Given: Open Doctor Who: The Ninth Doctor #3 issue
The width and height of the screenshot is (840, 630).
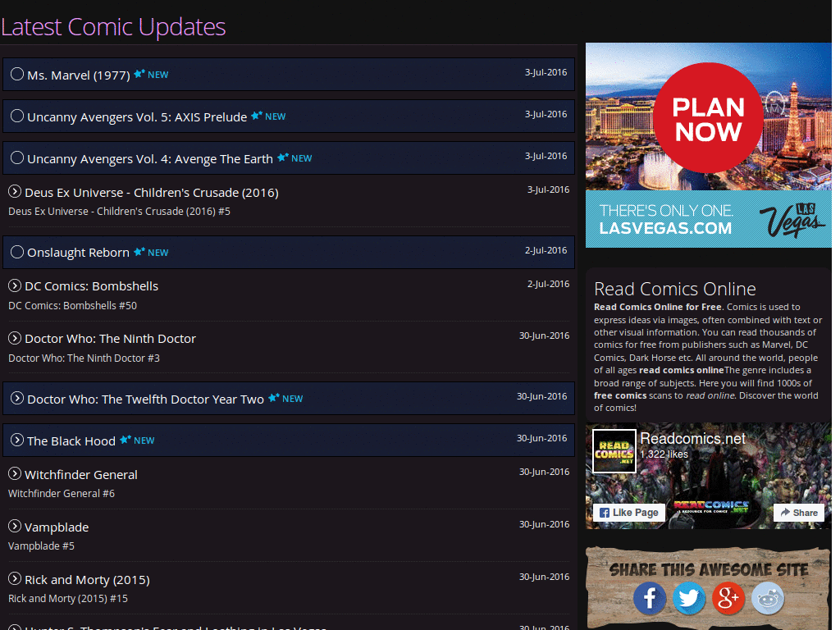Looking at the screenshot, I should tap(84, 358).
